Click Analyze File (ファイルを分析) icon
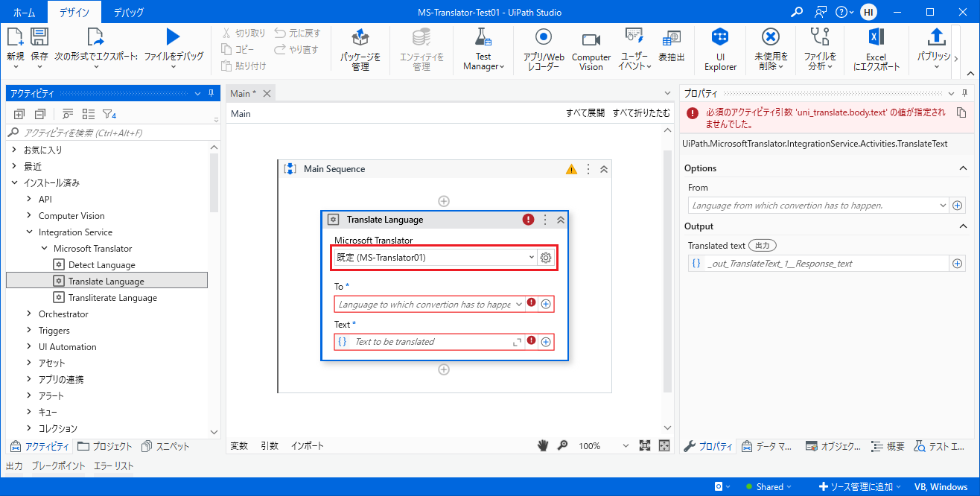 click(820, 37)
